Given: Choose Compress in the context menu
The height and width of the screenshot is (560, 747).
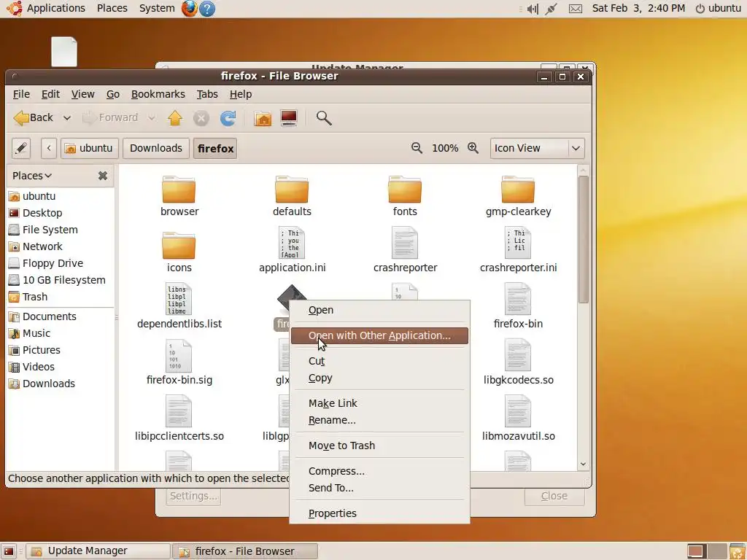Looking at the screenshot, I should coord(379,472).
